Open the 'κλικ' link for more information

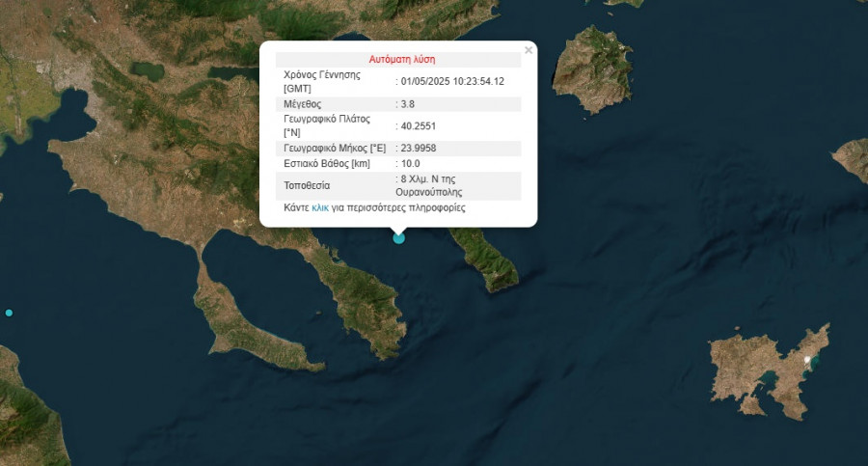[320, 207]
